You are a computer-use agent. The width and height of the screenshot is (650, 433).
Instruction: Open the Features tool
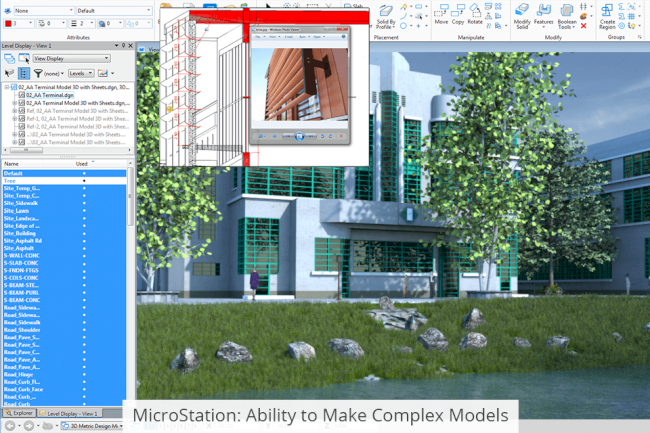tap(543, 16)
